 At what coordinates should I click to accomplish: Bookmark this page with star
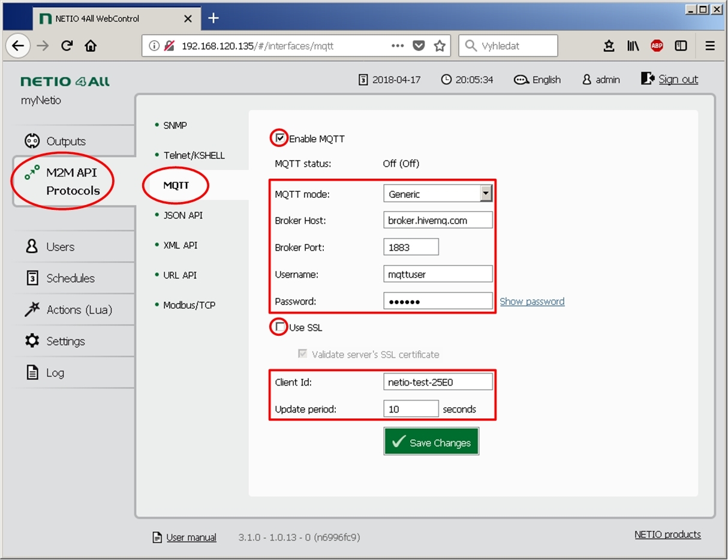coord(440,46)
